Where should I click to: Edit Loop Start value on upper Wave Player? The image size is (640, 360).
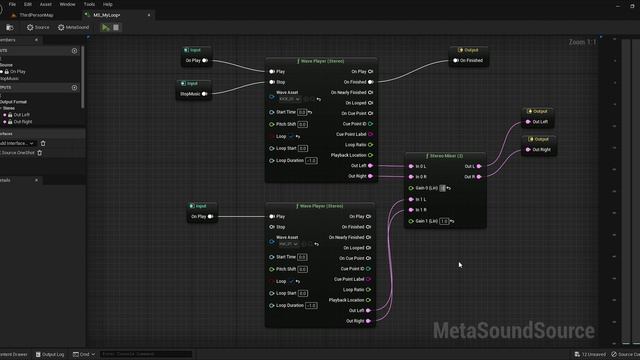(x=302, y=149)
